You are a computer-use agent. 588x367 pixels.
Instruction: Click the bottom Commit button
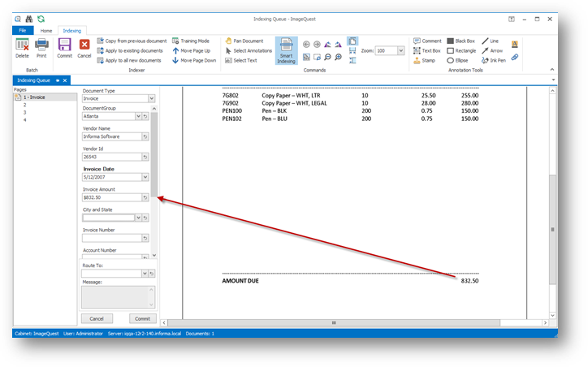142,318
